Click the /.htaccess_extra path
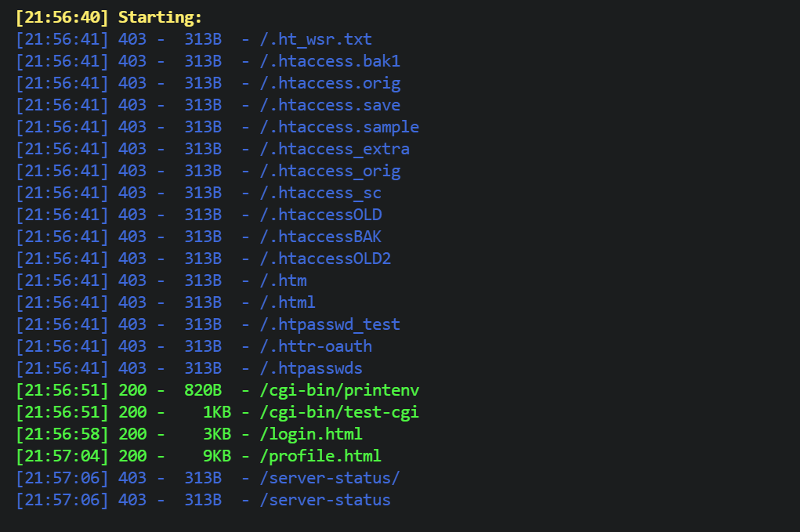The height and width of the screenshot is (532, 800). coord(335,149)
